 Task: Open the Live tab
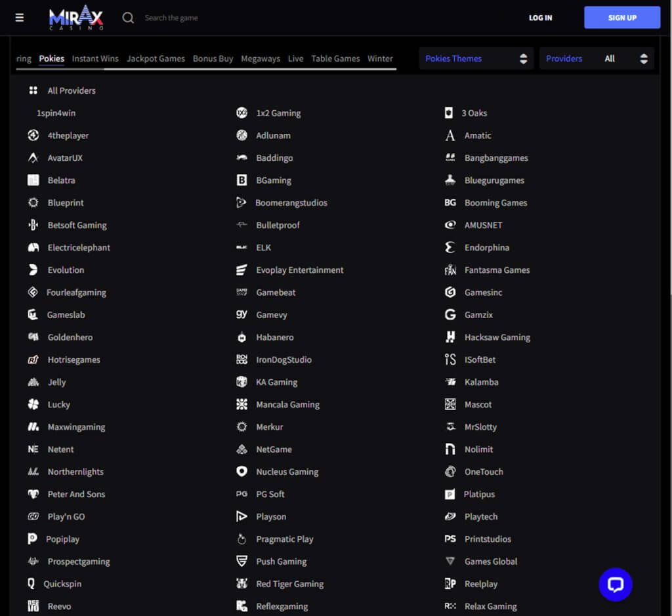point(295,58)
